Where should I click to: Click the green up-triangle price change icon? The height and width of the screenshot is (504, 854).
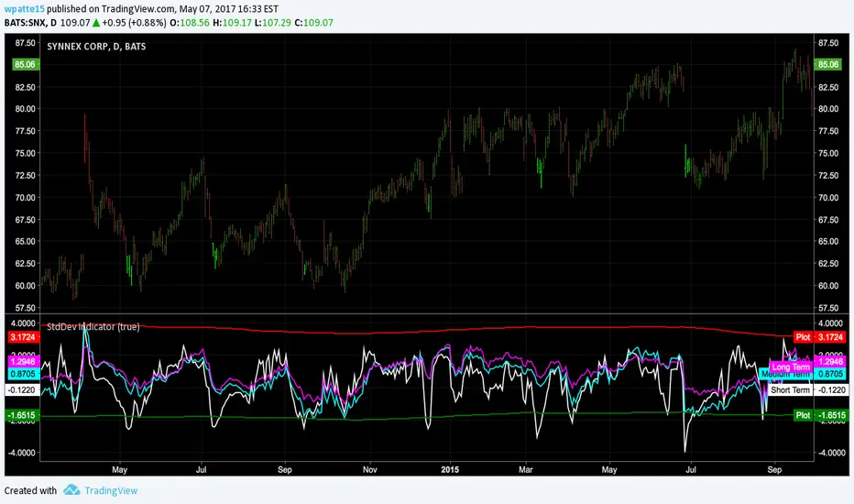click(x=96, y=22)
